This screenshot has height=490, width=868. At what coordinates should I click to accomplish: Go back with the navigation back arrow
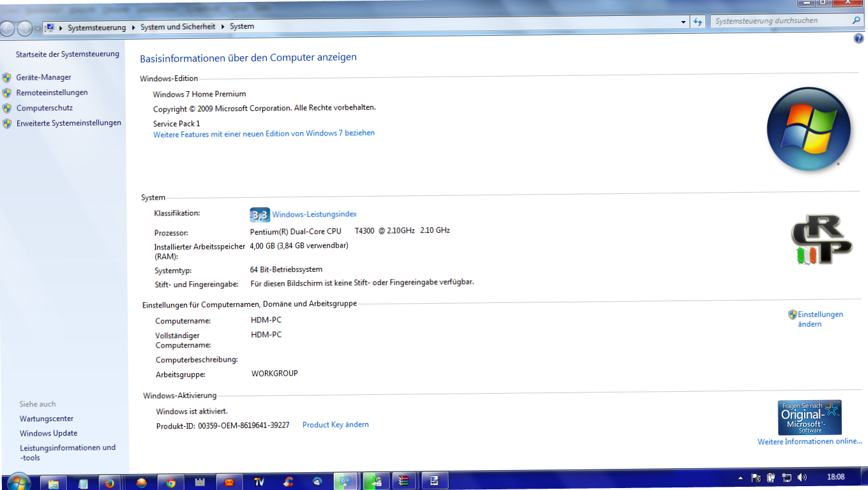pyautogui.click(x=8, y=29)
